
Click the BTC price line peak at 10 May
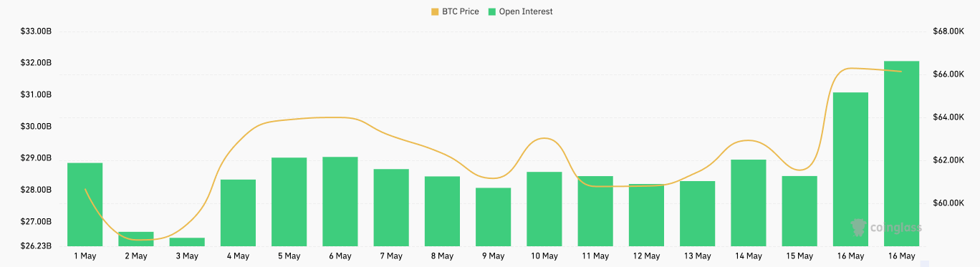coord(545,138)
